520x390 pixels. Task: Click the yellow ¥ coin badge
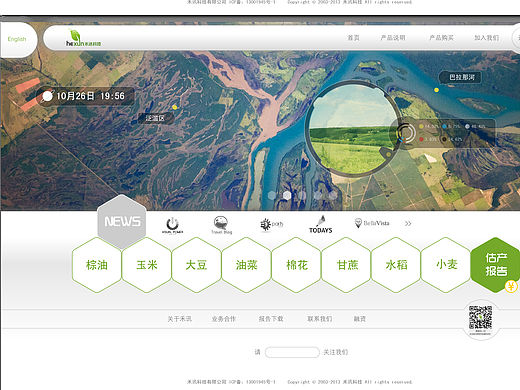pos(511,286)
